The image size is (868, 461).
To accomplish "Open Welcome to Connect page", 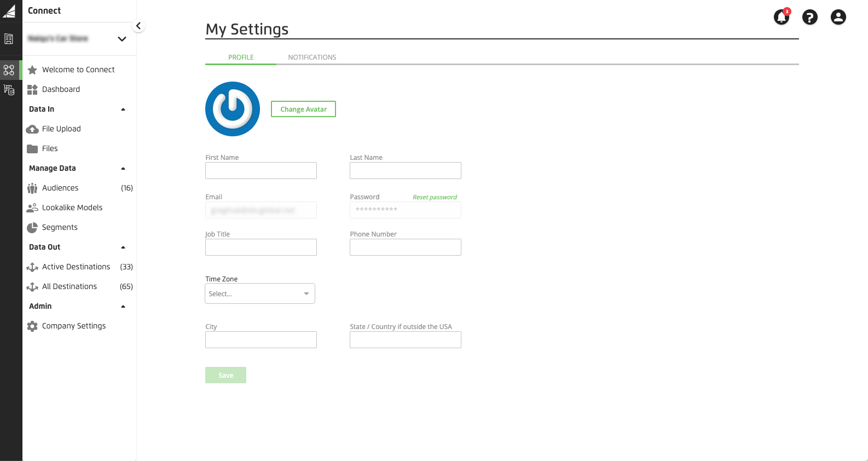I will pos(78,70).
